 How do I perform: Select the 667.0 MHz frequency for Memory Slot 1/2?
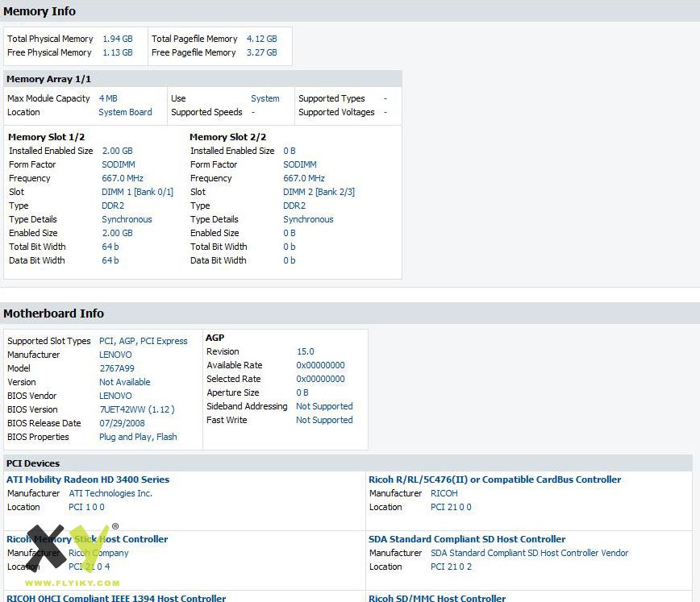(x=123, y=178)
